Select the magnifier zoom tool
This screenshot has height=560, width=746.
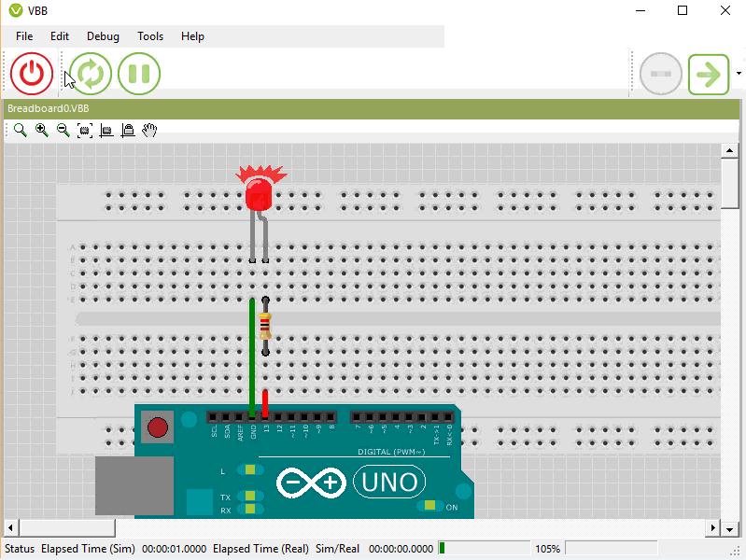pos(20,130)
